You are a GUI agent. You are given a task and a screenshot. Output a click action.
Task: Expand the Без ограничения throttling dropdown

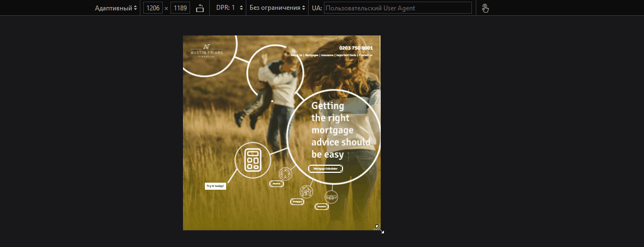coord(277,8)
